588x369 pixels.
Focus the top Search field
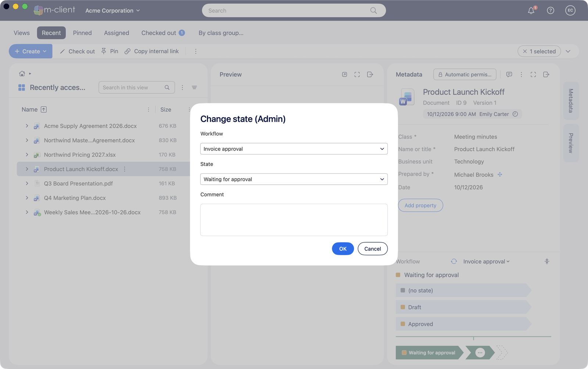(x=294, y=11)
